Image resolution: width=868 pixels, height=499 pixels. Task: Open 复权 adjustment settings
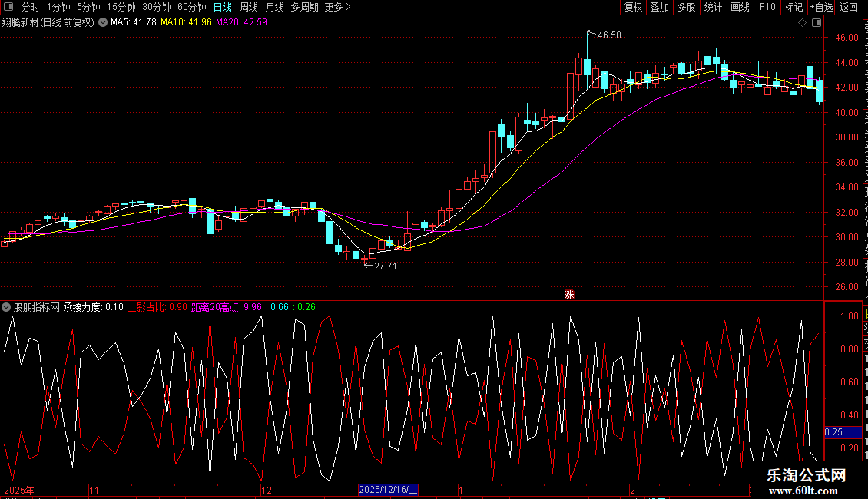tap(633, 7)
